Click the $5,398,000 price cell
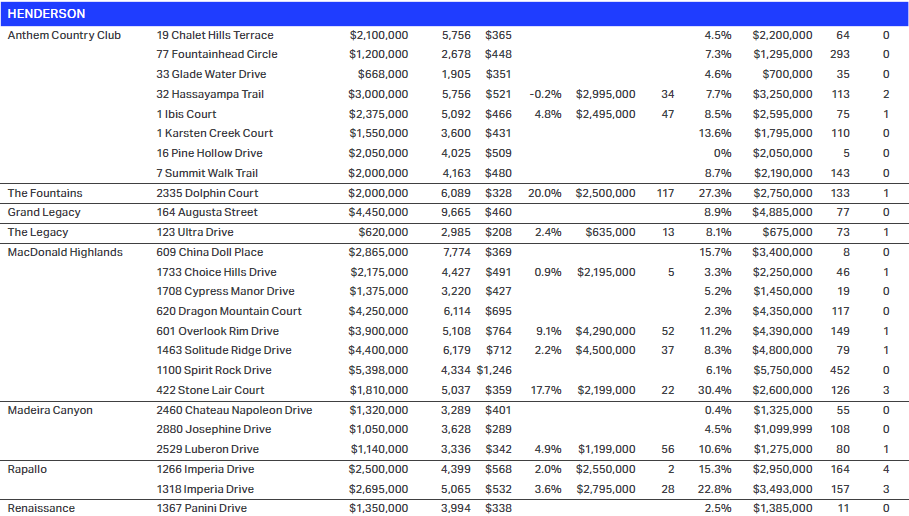This screenshot has height=516, width=909. coord(378,371)
